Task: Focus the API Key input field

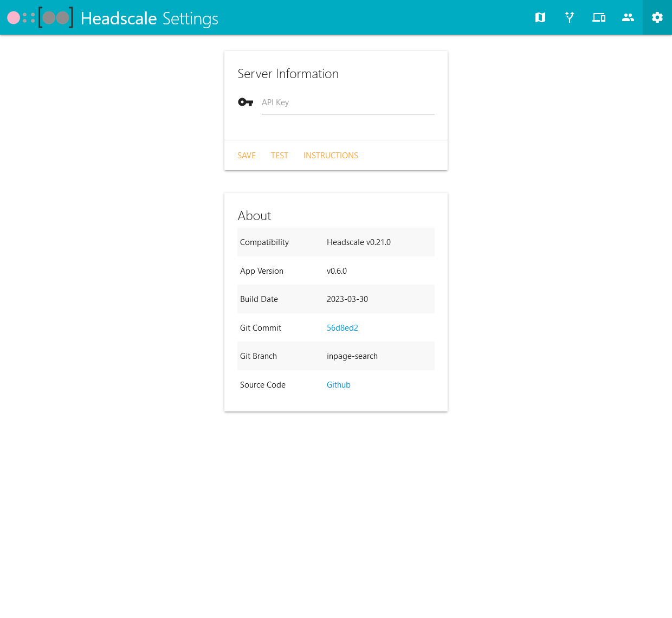Action: [348, 102]
